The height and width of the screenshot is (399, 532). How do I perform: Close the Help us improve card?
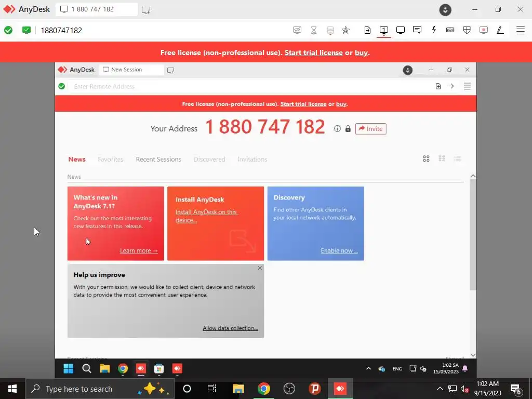coord(260,268)
